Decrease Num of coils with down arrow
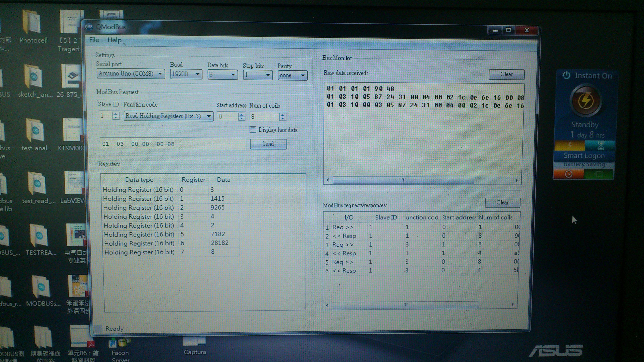The image size is (644, 362). click(283, 118)
